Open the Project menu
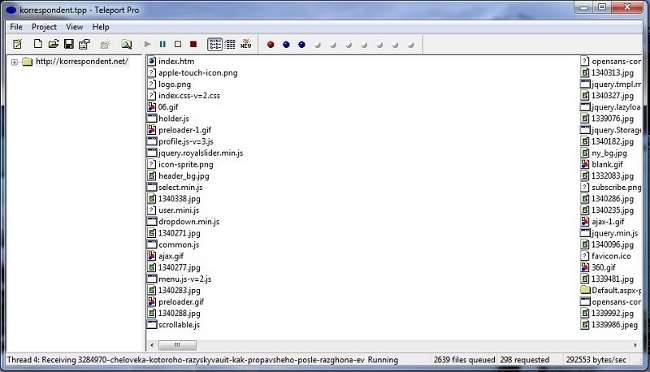This screenshot has width=650, height=372. coord(44,27)
